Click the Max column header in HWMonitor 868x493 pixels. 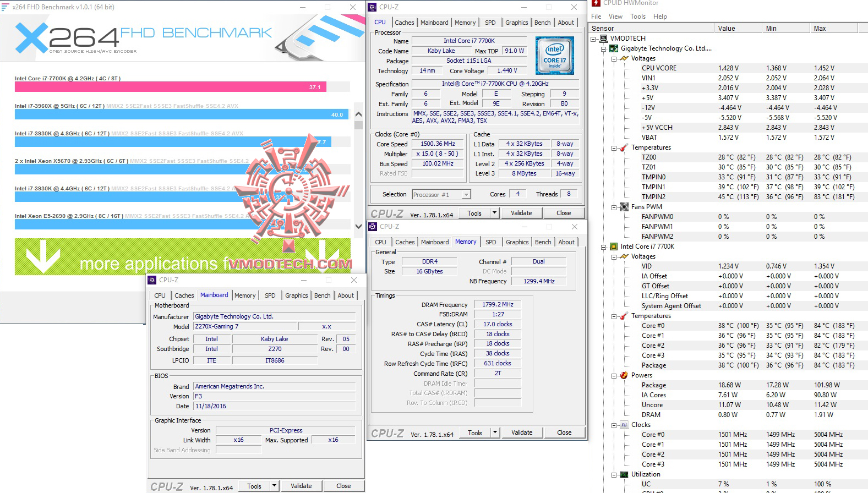pos(835,29)
